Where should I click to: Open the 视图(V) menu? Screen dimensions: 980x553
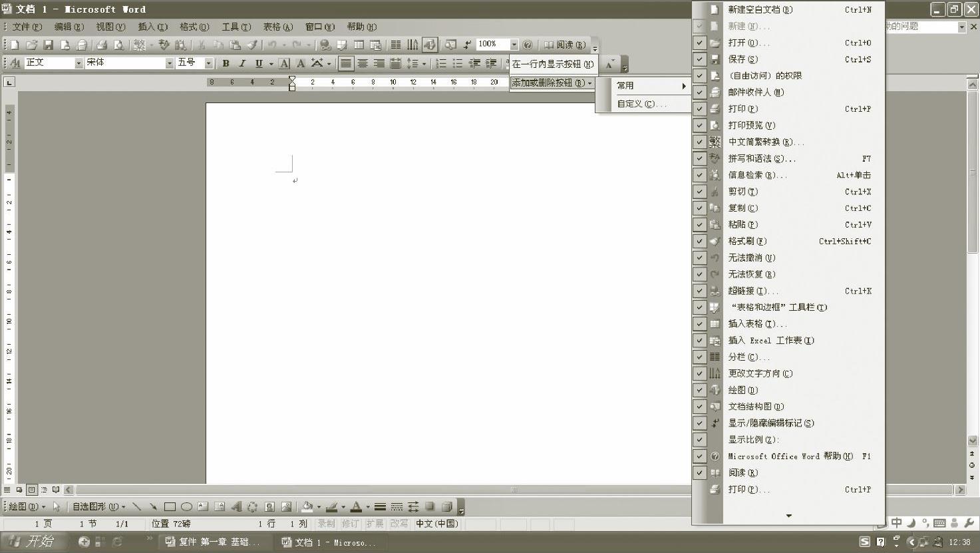(x=110, y=27)
